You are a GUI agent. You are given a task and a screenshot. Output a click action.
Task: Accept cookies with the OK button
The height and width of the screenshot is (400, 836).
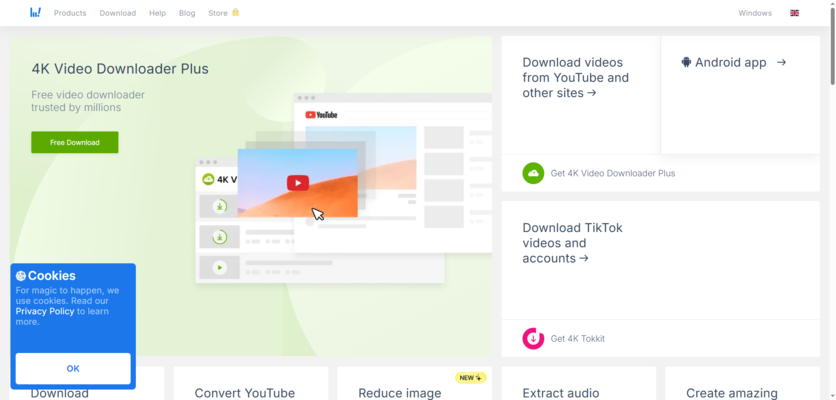click(x=73, y=369)
